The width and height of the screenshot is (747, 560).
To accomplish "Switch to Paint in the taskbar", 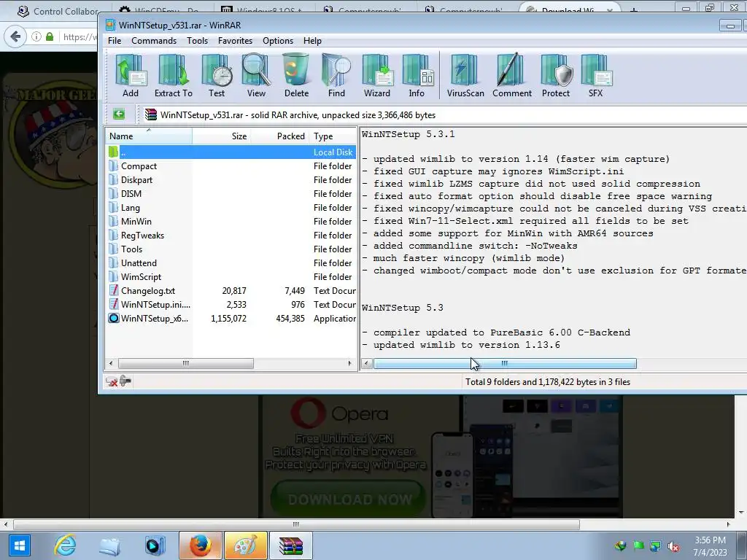I will (x=245, y=545).
